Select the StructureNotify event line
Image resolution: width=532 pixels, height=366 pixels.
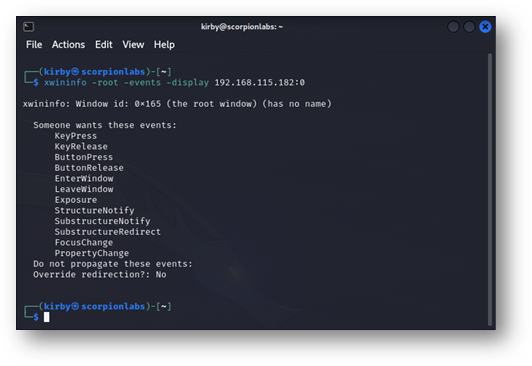[94, 211]
